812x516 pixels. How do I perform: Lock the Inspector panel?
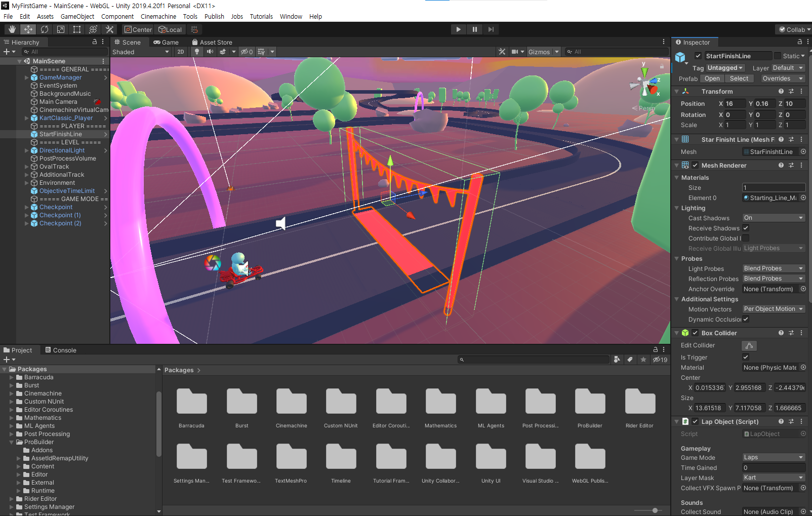coord(800,42)
